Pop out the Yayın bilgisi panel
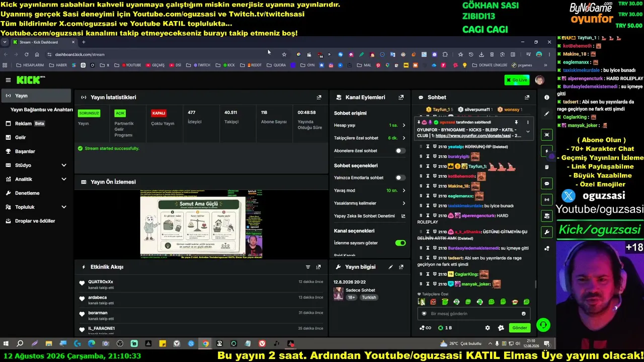Viewport: 644px width, 362px height. tap(401, 267)
